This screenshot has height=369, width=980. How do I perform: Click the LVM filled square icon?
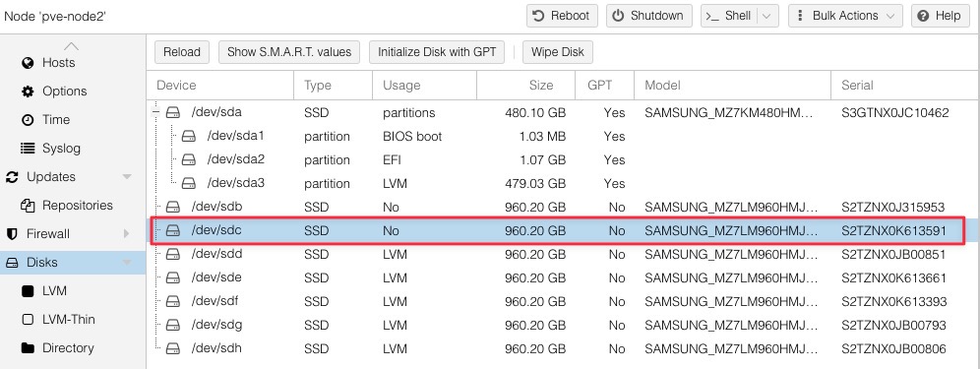(x=28, y=291)
